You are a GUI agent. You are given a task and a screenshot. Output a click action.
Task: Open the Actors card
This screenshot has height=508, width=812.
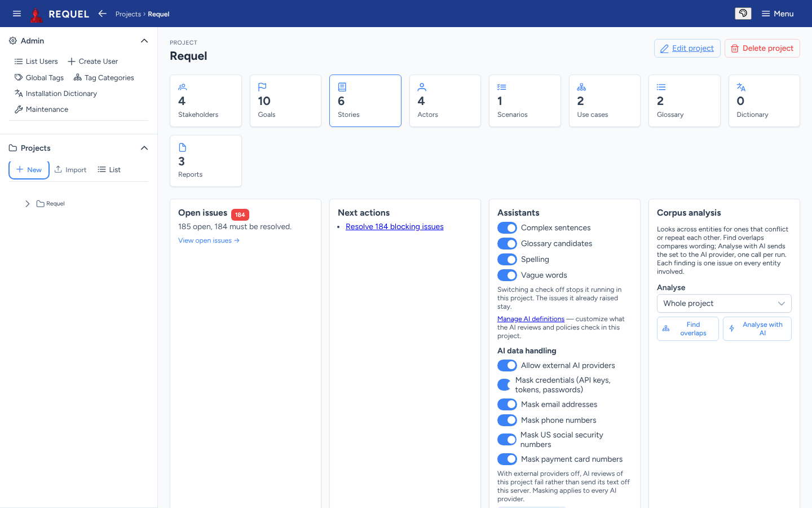click(x=445, y=100)
